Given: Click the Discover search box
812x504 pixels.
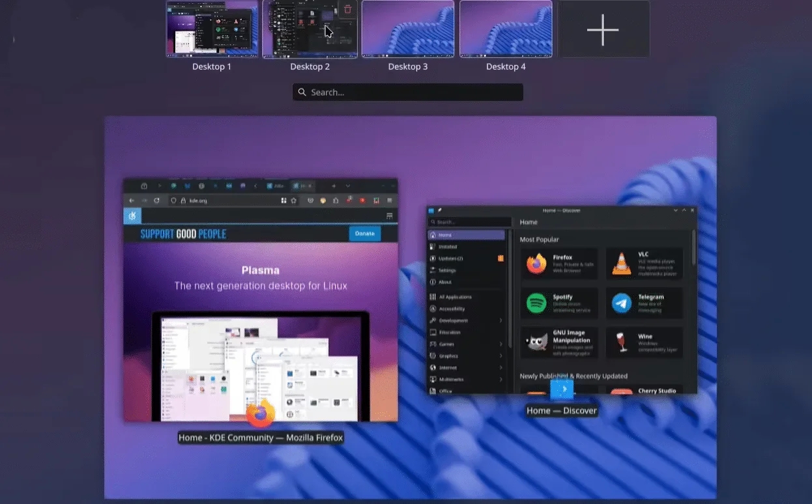Looking at the screenshot, I should click(470, 222).
